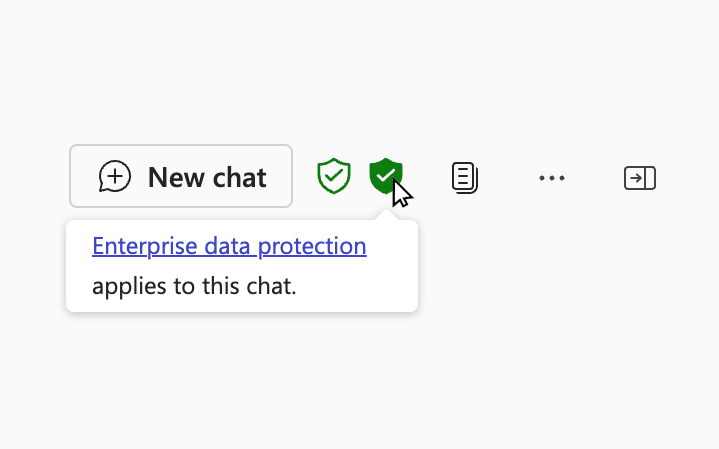Viewport: 719px width, 449px height.
Task: Expand the ellipsis overflow menu
Action: [552, 178]
